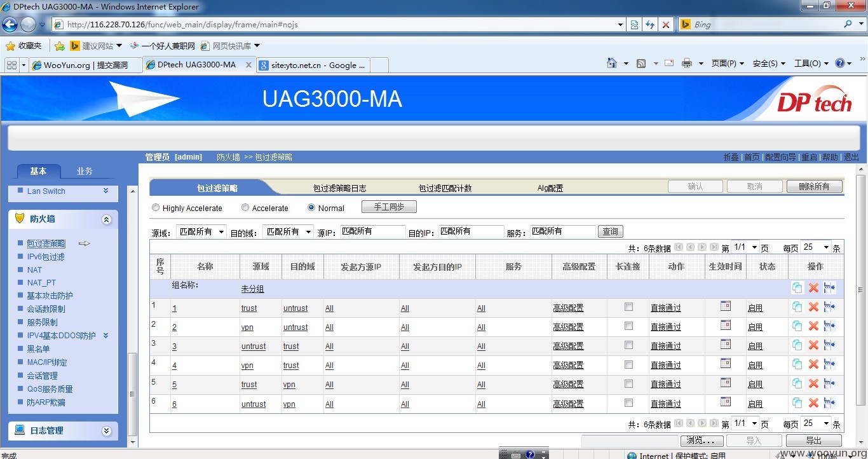The height and width of the screenshot is (459, 868).
Task: Click the read mail icon
Action: tap(669, 63)
